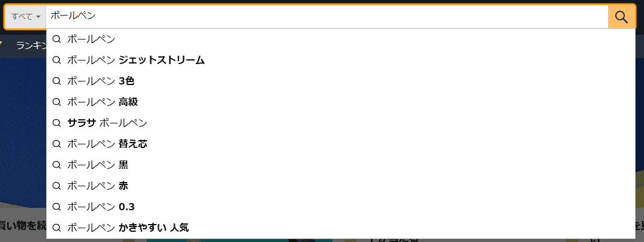Click magnifier icon beside かきやすい 人気 suggestion

(57, 227)
